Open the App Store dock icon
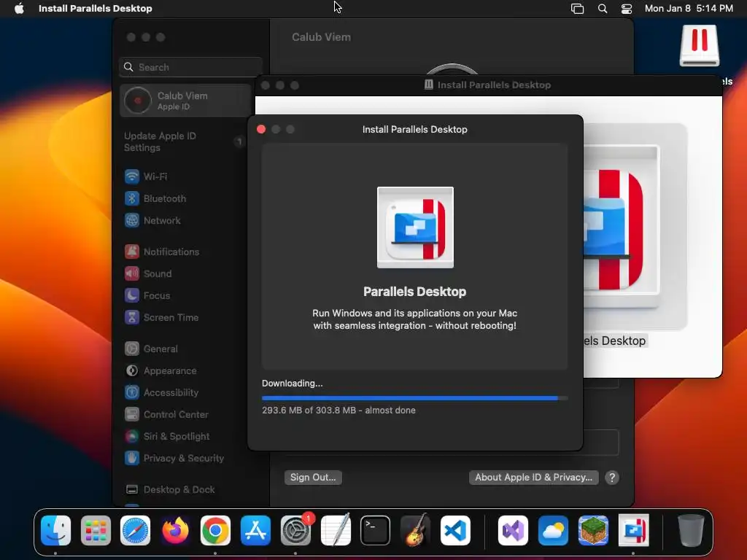Image resolution: width=747 pixels, height=560 pixels. pyautogui.click(x=255, y=531)
